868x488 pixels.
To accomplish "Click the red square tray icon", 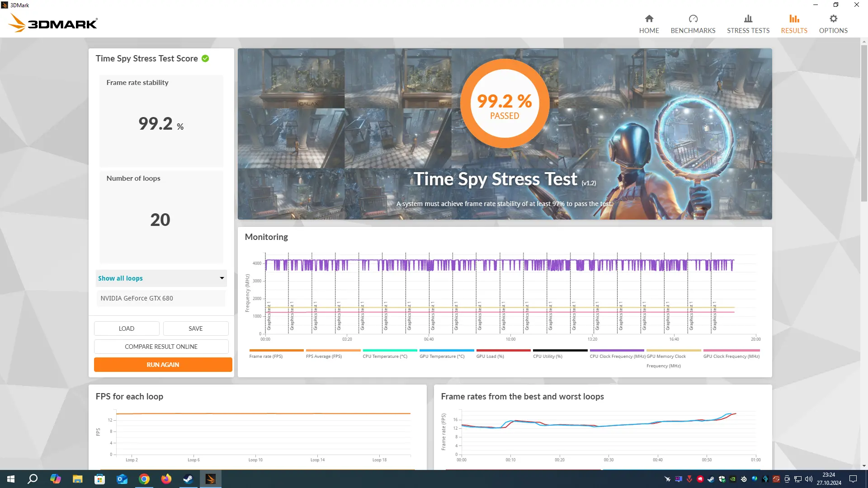I will coord(776,479).
